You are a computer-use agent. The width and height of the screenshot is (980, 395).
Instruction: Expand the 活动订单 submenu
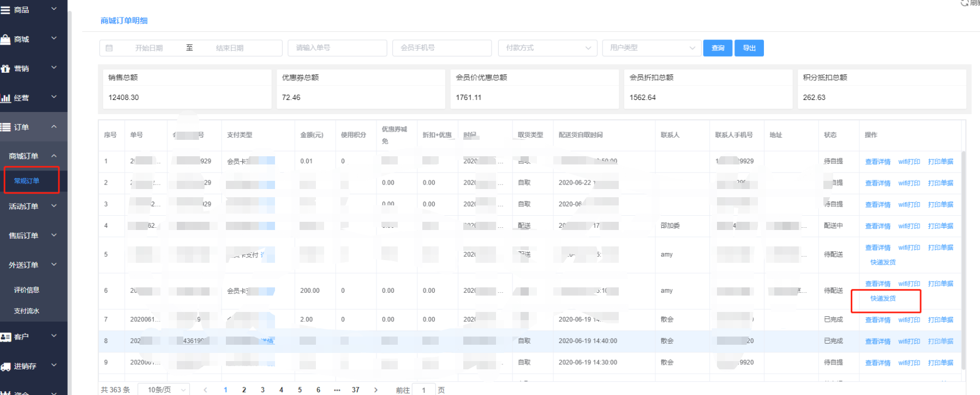(x=33, y=207)
